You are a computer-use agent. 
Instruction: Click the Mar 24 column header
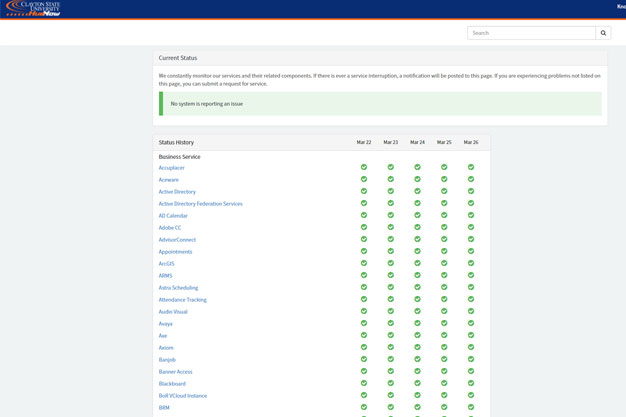(417, 142)
